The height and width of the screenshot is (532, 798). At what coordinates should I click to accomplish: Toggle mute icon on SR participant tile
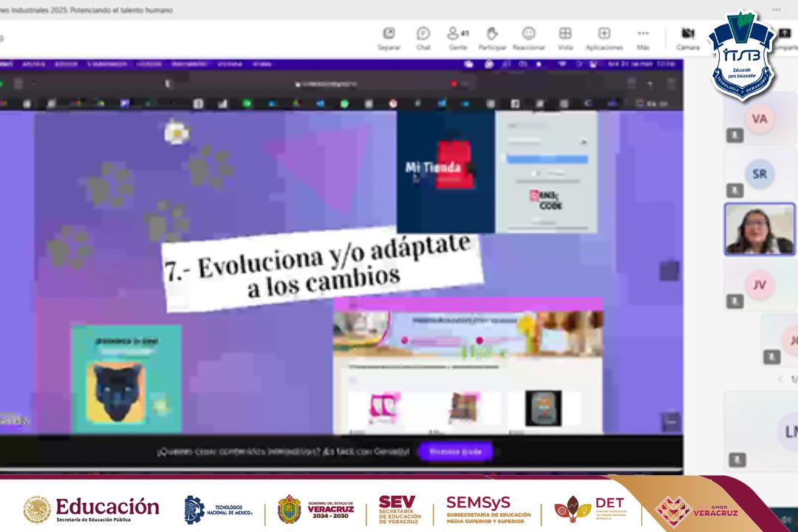[734, 191]
